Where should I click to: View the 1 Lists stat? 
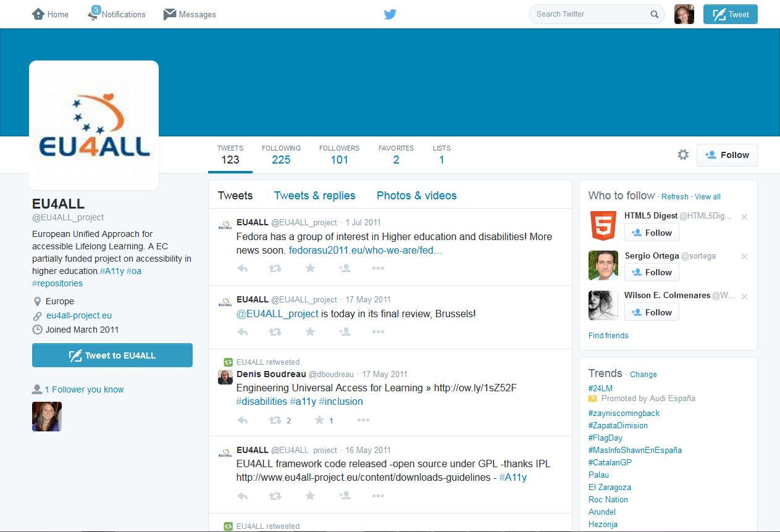coord(442,154)
